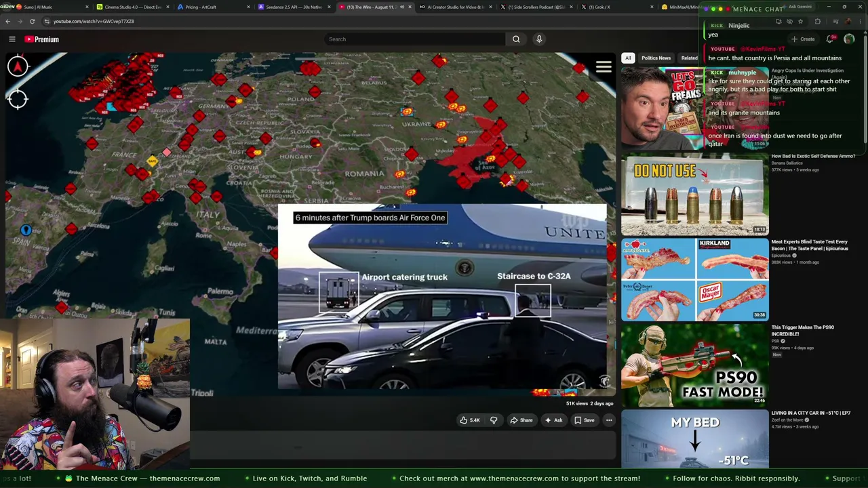Select the Related filter chip
This screenshot has height=488, width=868.
click(689, 58)
